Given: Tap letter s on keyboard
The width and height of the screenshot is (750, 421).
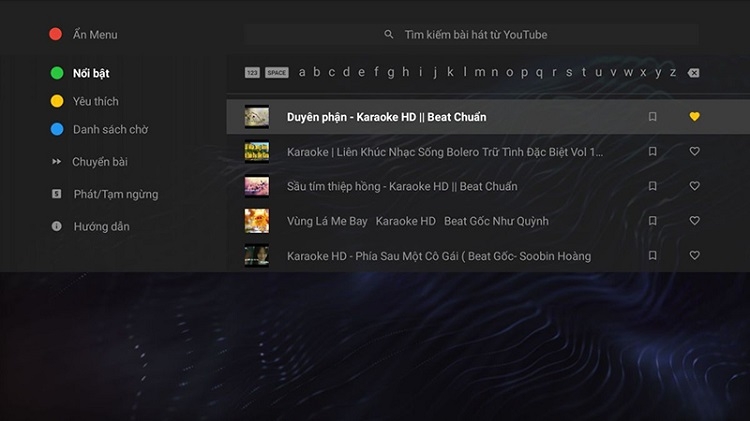Looking at the screenshot, I should tap(569, 72).
